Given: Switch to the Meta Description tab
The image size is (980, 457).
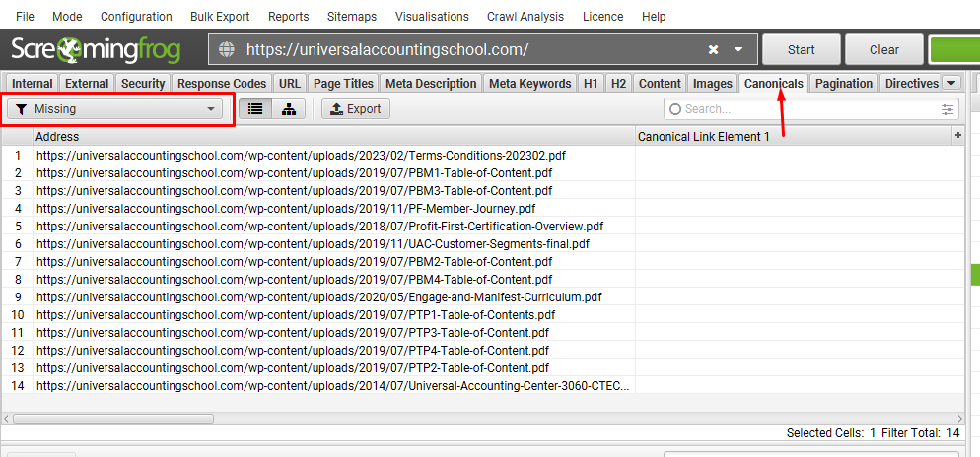Looking at the screenshot, I should coord(431,83).
